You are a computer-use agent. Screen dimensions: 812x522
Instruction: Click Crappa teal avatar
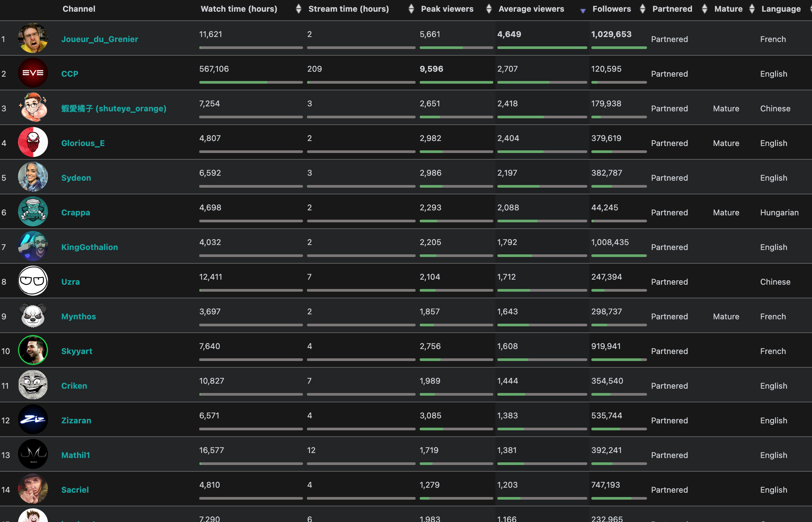coord(33,211)
